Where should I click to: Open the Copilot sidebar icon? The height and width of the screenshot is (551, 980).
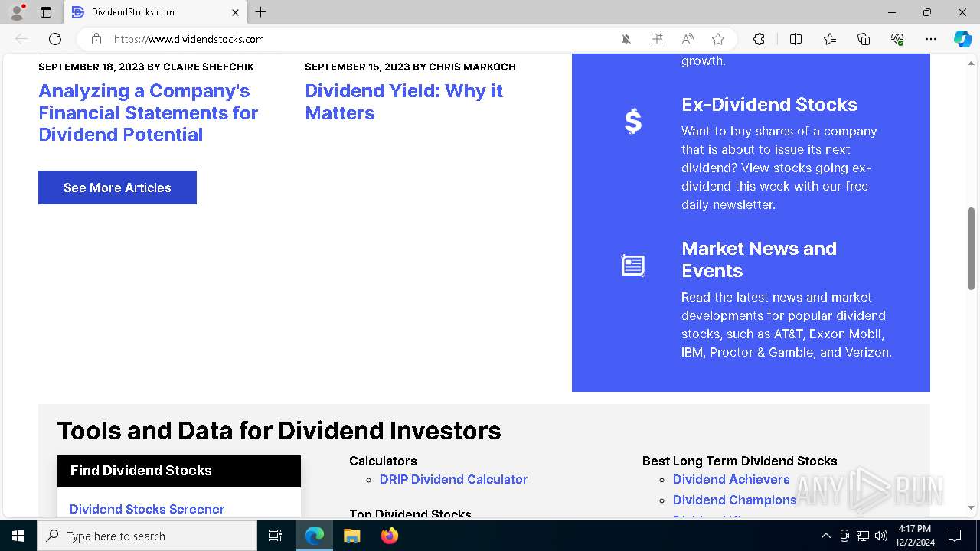(962, 39)
